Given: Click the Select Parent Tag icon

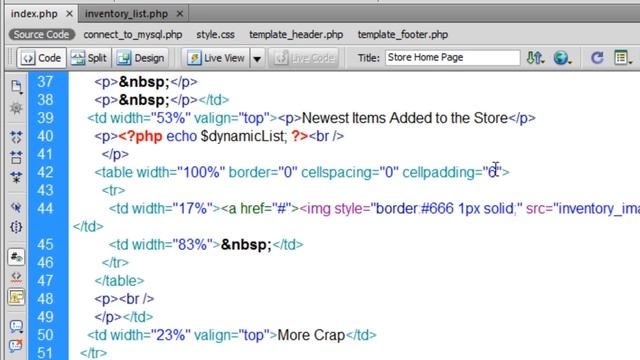Looking at the screenshot, I should point(16,207).
